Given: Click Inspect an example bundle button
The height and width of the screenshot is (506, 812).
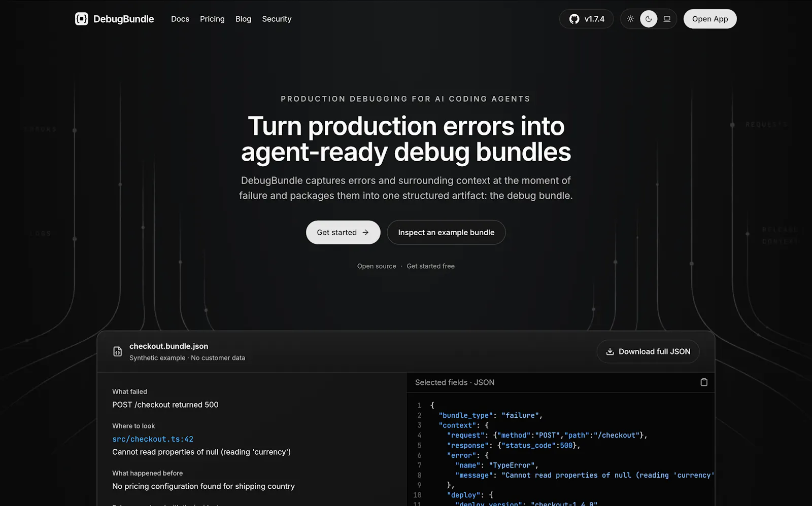Looking at the screenshot, I should 446,232.
